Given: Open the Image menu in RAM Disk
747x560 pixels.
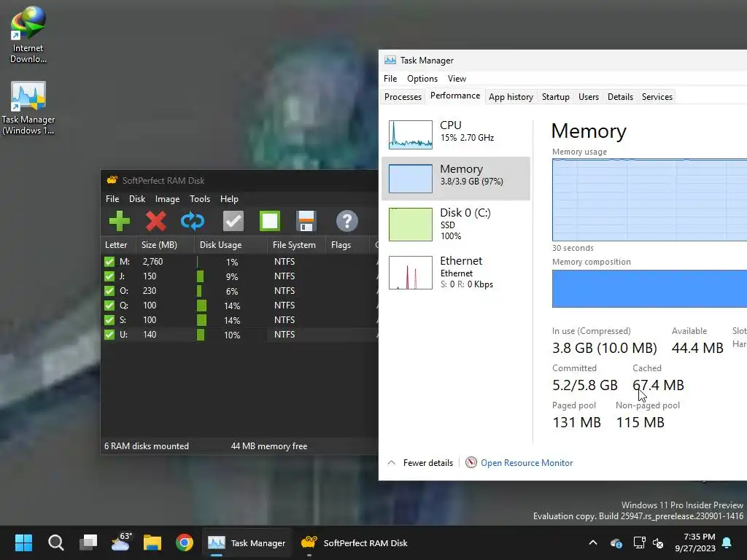Looking at the screenshot, I should [x=167, y=198].
